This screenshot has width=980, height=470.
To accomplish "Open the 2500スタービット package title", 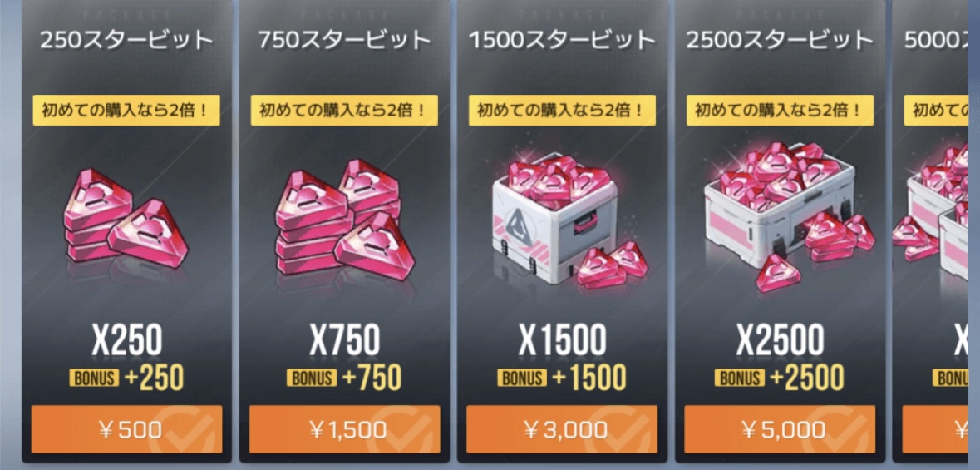I will pyautogui.click(x=780, y=41).
